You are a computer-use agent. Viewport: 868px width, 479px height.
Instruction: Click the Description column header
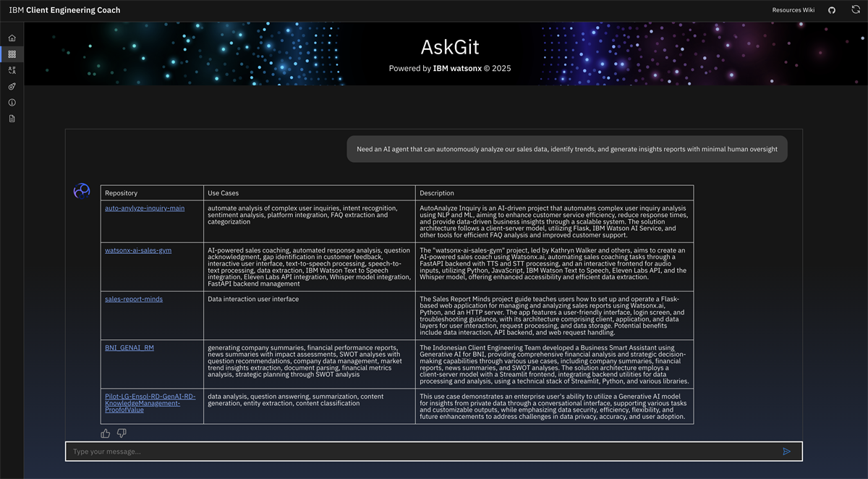point(554,193)
